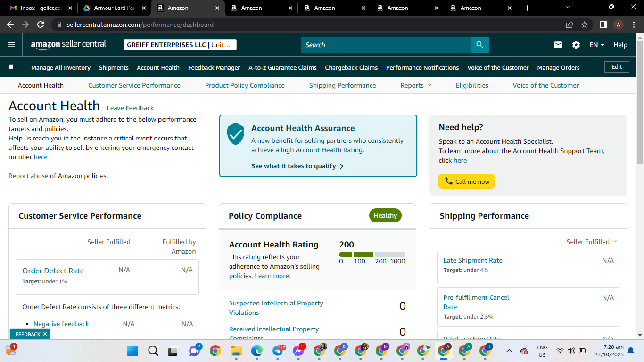Open Performance Notifications in nav bar
Image resolution: width=644 pixels, height=362 pixels.
[422, 67]
